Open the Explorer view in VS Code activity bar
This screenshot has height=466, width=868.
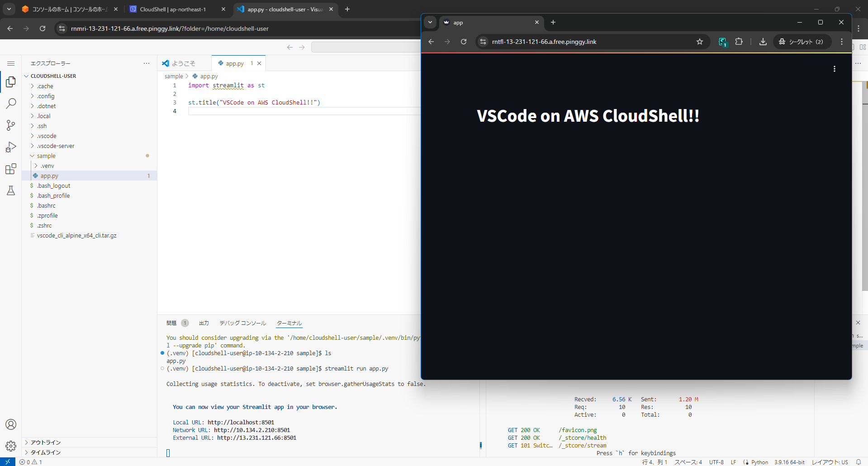coord(11,82)
